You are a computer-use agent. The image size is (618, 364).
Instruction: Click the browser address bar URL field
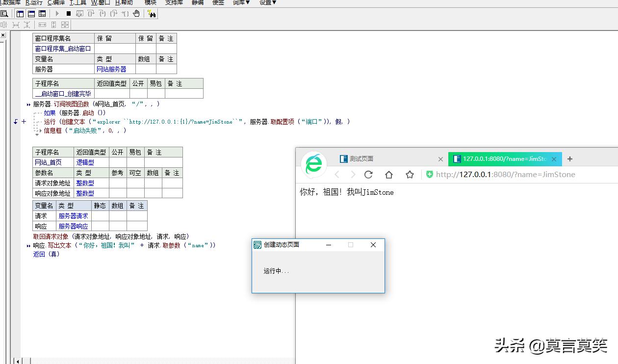coord(505,175)
